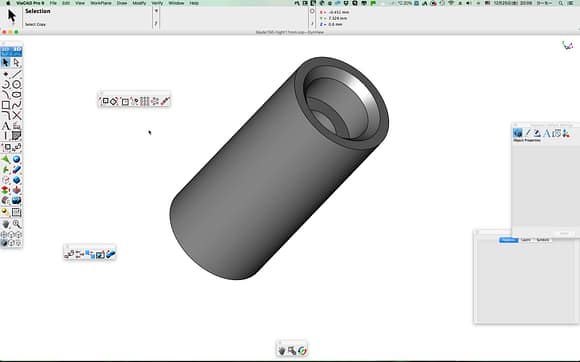Click the fill icon in the properties panel
Screen dimensions: 580x362
point(537,133)
